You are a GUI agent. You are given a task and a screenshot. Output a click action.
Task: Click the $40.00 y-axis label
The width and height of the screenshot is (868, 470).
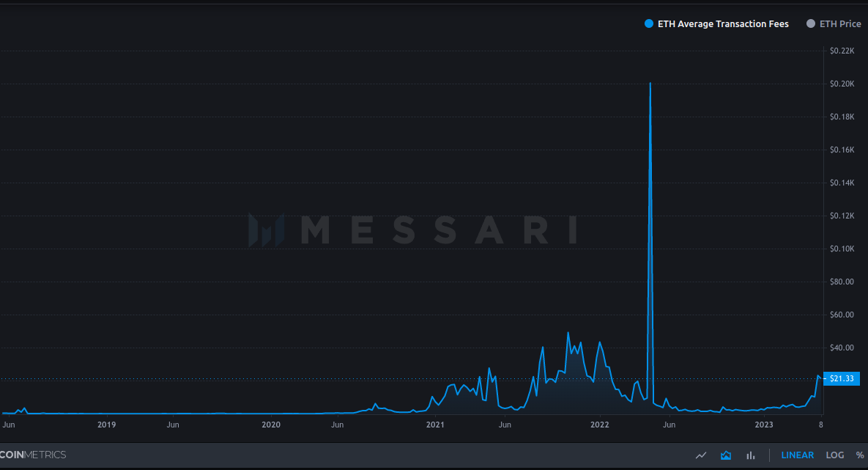842,348
